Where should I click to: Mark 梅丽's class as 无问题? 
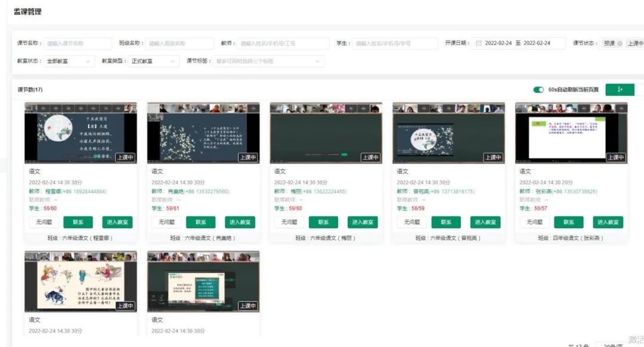[x=289, y=222]
